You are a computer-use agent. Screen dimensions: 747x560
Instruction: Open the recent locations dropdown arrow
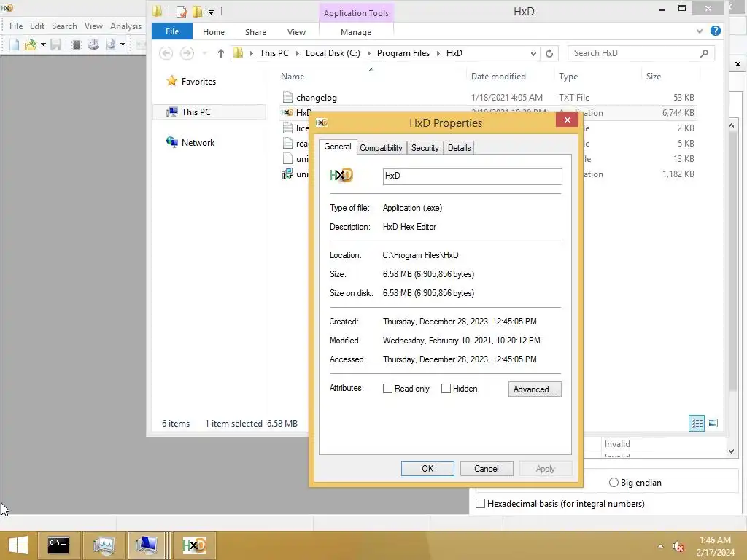click(205, 53)
